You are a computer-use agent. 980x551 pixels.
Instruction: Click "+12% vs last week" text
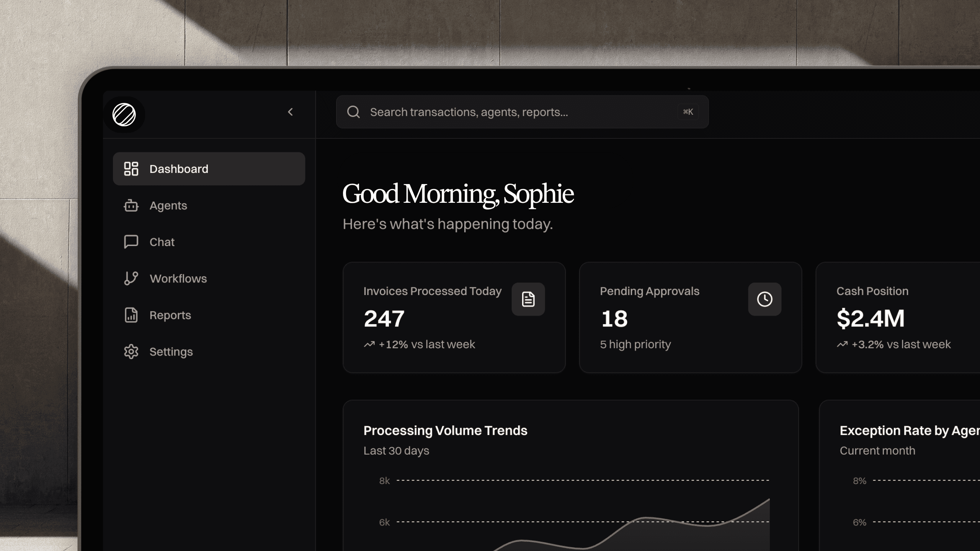point(427,344)
